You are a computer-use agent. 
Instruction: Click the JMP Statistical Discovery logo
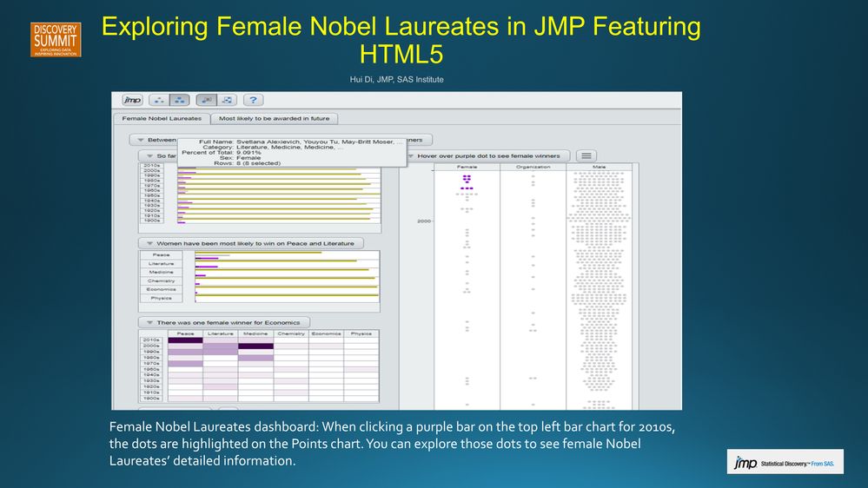(x=785, y=461)
